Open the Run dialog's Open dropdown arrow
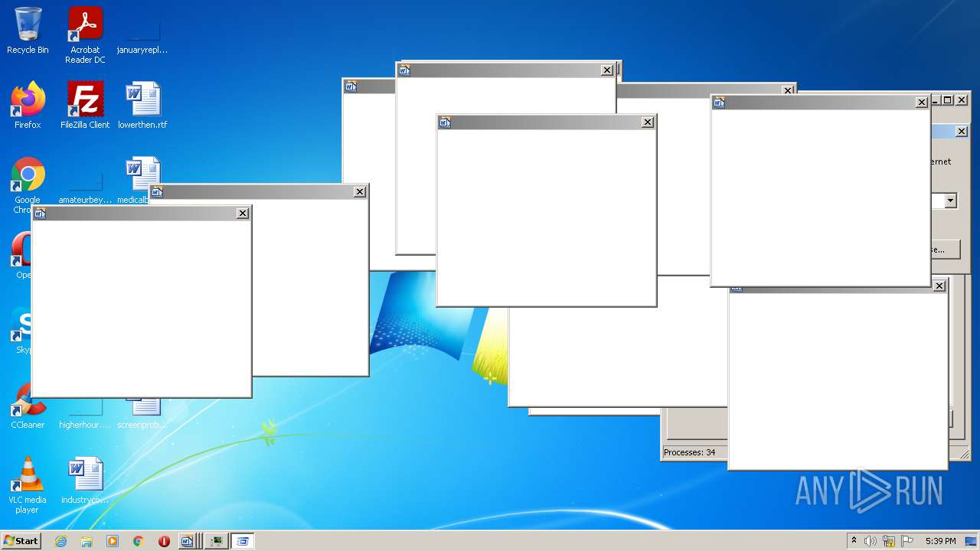Viewport: 980px width, 551px height. [x=950, y=201]
